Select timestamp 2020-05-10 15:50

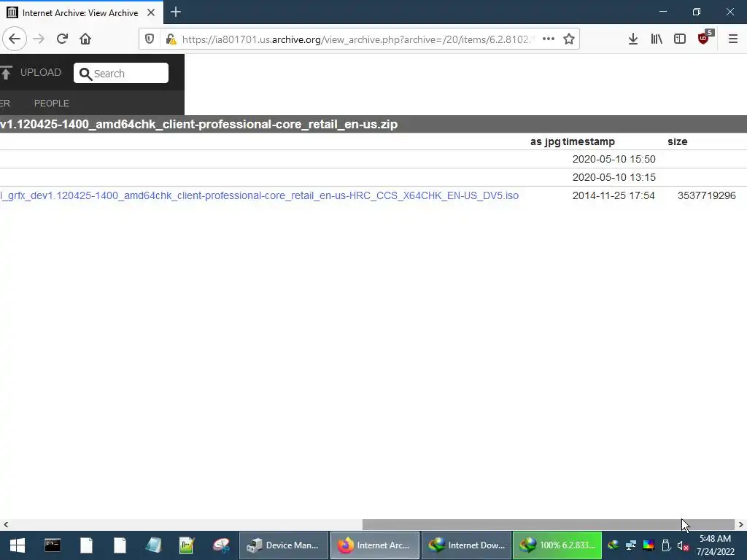point(614,159)
